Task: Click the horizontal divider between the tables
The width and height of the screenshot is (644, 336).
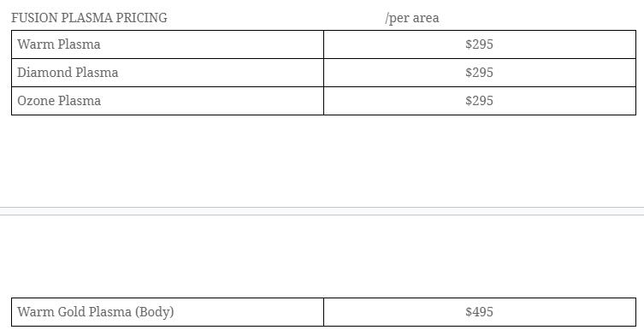Action: [x=322, y=211]
